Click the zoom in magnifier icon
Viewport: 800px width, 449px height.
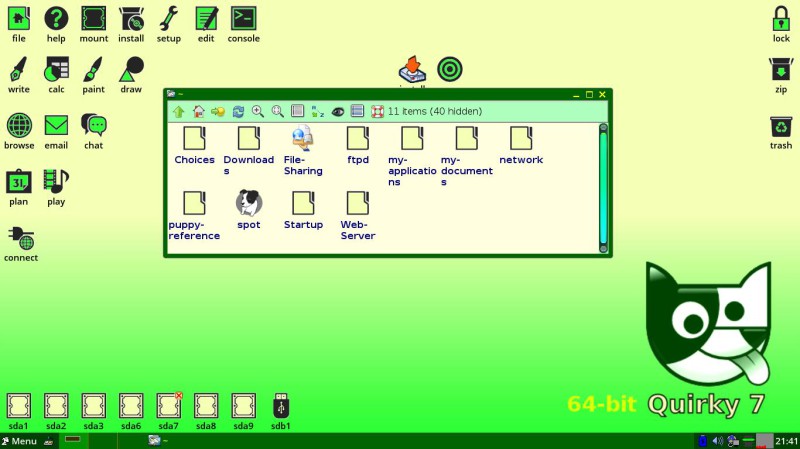tap(258, 111)
